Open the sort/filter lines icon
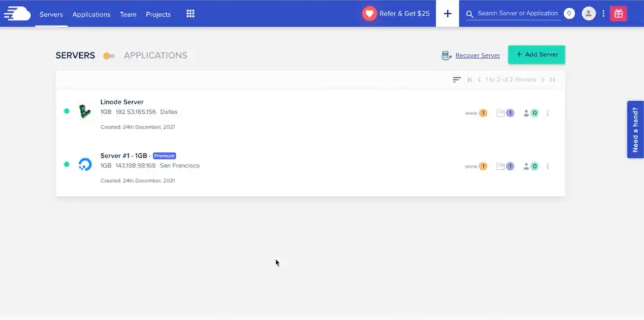 pyautogui.click(x=457, y=80)
